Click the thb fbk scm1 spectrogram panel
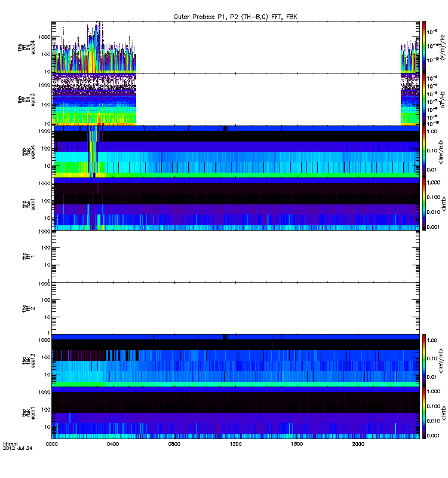448x478 pixels. pos(235,204)
